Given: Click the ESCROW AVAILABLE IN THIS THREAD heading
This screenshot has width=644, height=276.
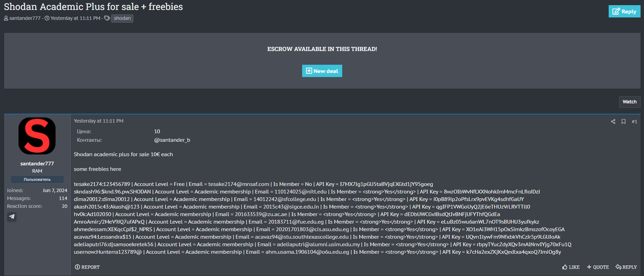Looking at the screenshot, I should 322,49.
